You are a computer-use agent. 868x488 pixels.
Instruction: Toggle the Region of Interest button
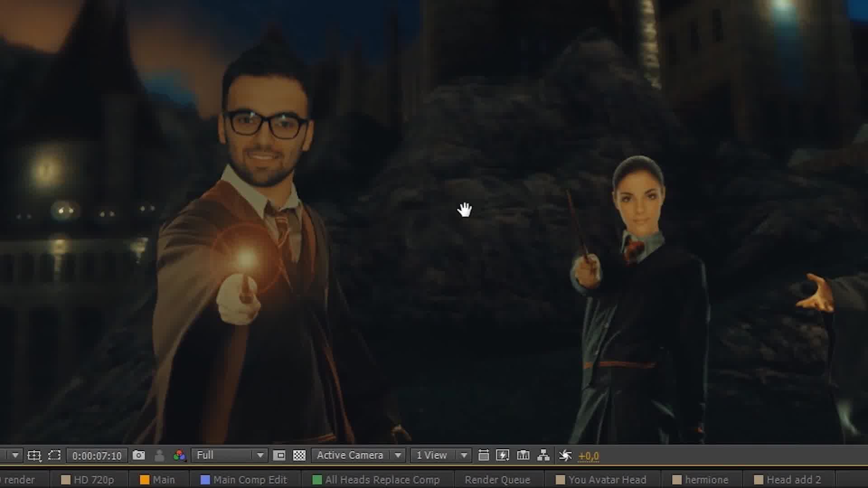pyautogui.click(x=279, y=455)
